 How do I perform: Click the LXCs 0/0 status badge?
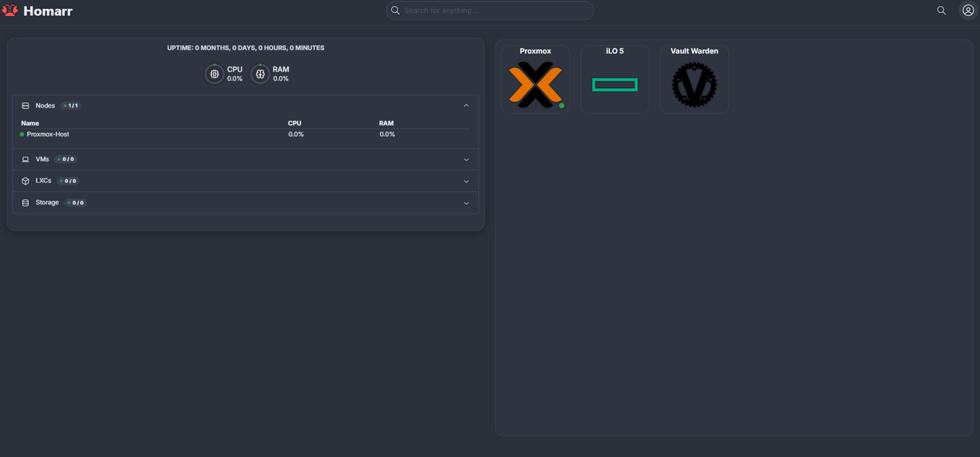pos(68,181)
